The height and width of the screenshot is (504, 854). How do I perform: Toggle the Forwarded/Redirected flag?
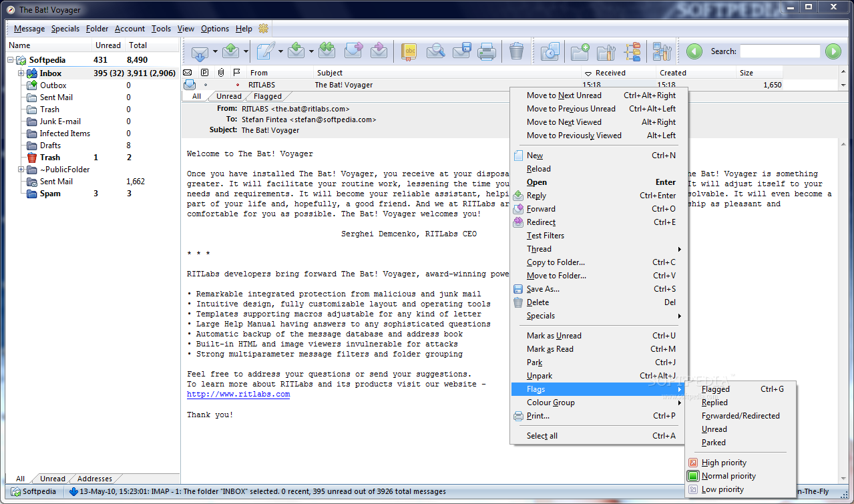(x=741, y=416)
